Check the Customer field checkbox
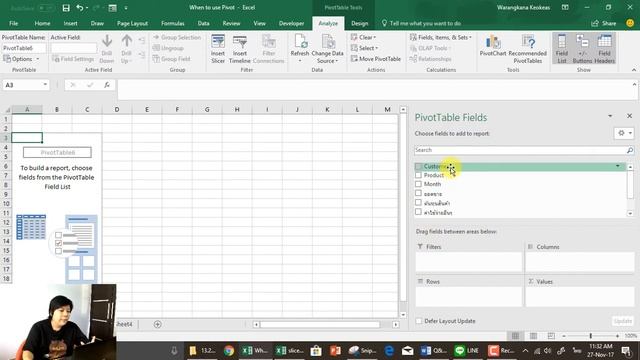Image resolution: width=640 pixels, height=360 pixels. pyautogui.click(x=418, y=167)
